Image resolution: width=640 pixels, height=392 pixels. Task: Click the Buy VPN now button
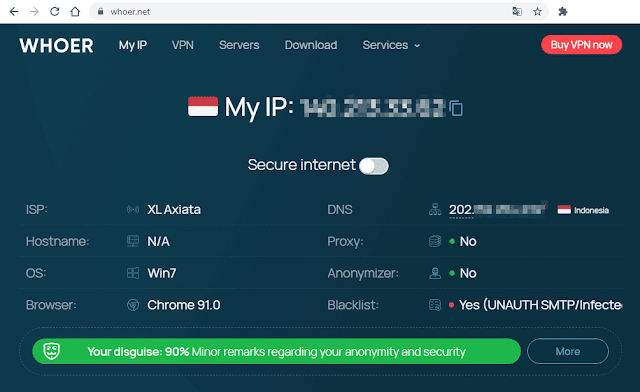tap(582, 45)
